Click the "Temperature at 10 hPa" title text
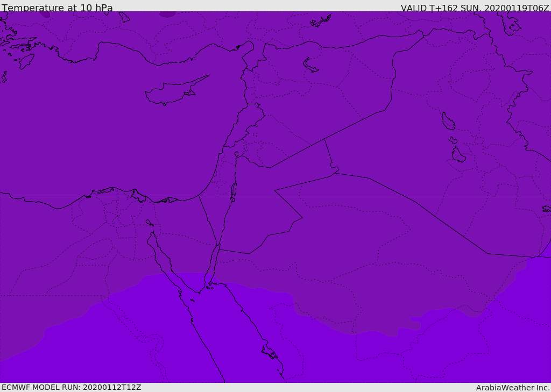 (57, 8)
